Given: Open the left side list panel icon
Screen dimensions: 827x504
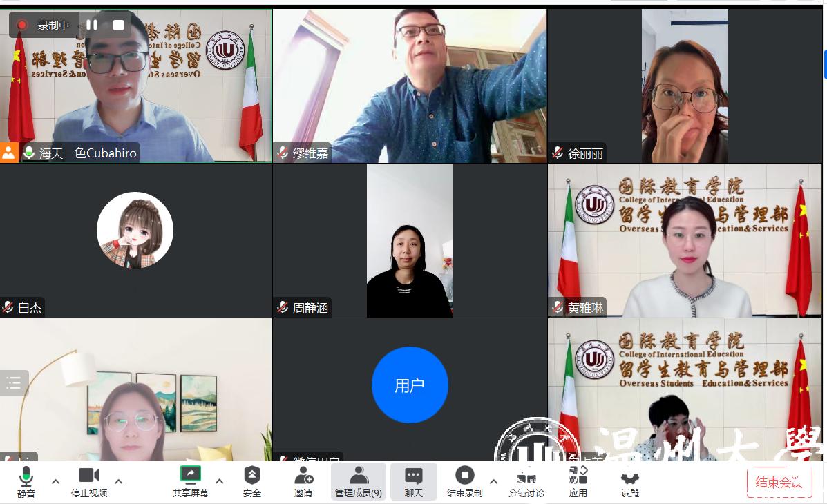Looking at the screenshot, I should pyautogui.click(x=14, y=383).
